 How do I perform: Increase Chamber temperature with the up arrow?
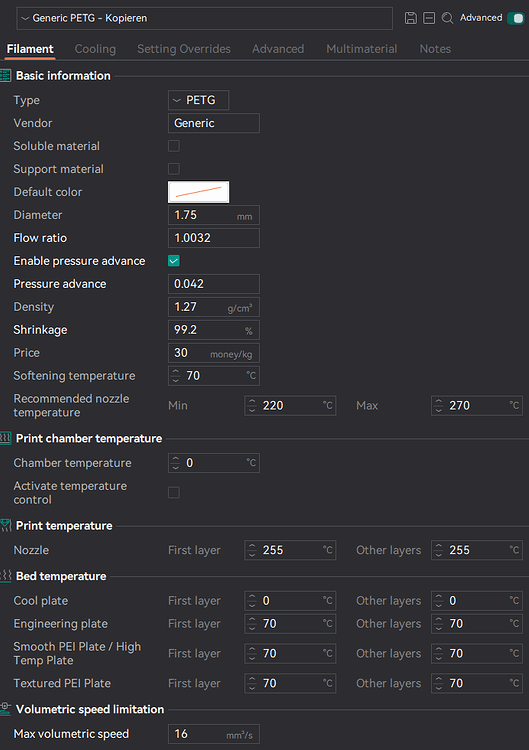176,458
